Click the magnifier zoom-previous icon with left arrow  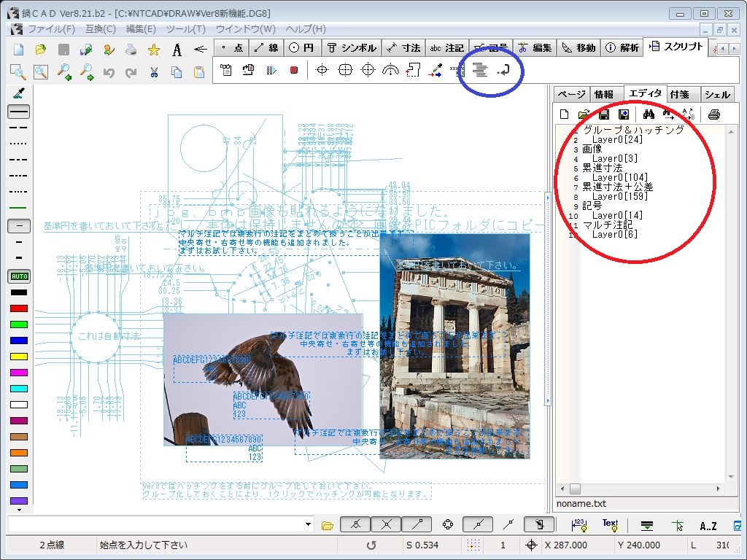point(64,72)
